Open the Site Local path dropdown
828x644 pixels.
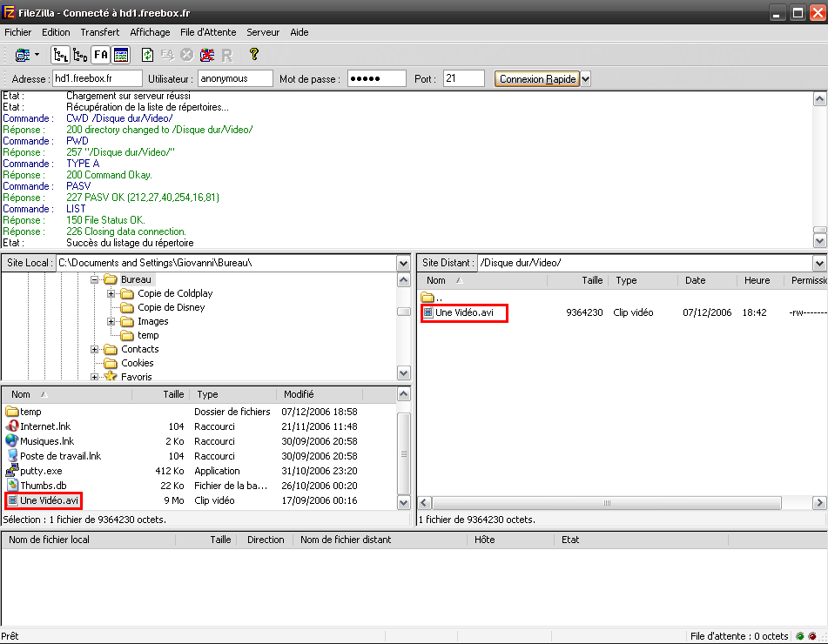click(403, 263)
